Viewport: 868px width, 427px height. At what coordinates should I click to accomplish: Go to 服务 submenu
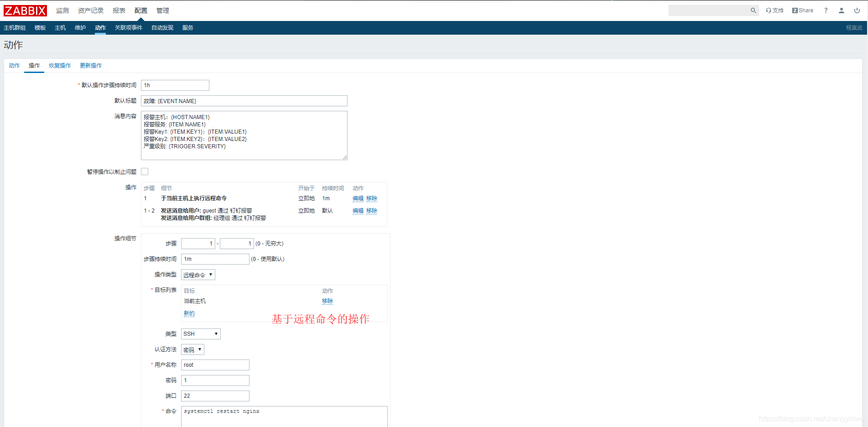click(188, 28)
